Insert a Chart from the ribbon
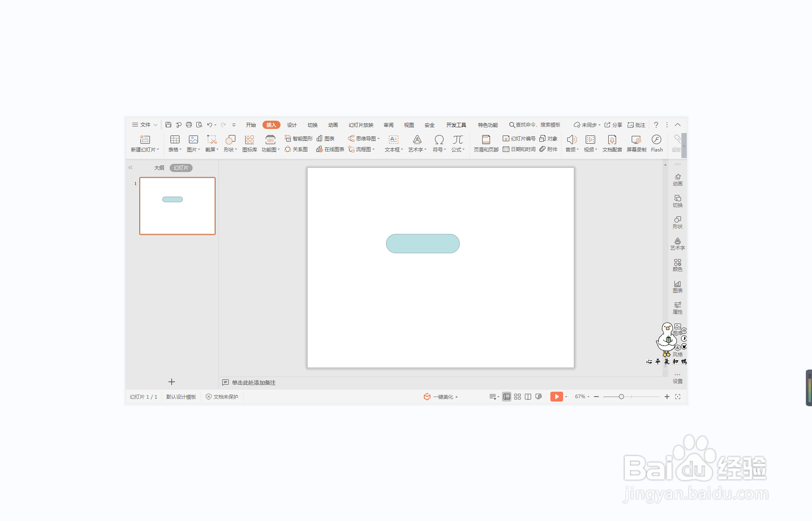 [x=326, y=139]
